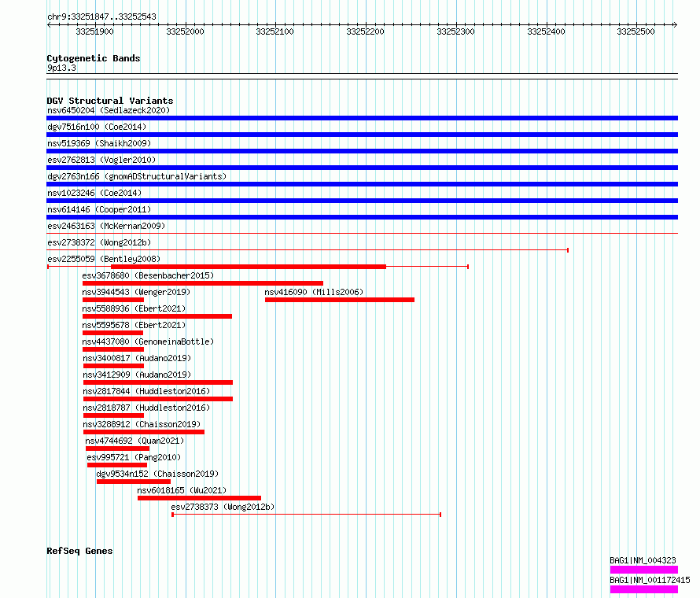Click ruler position 33252300
This screenshot has height=598, width=700.
456,31
